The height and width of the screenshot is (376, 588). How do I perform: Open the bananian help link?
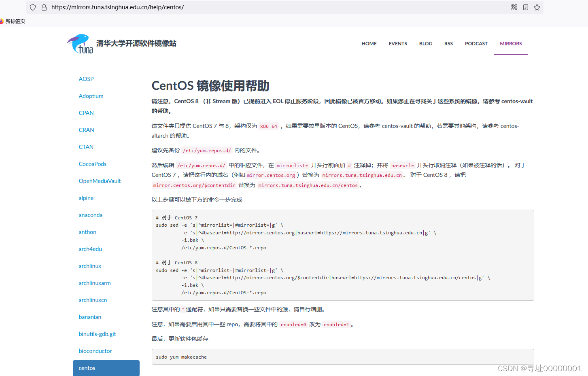90,317
